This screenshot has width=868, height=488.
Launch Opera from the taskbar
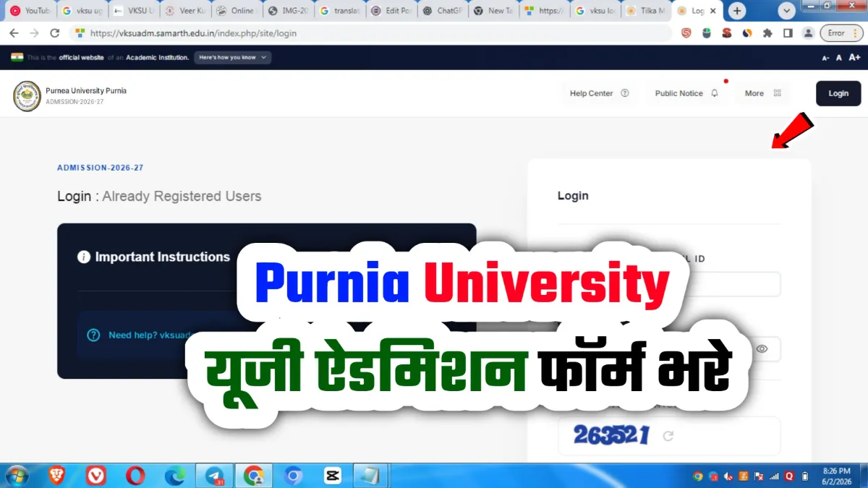pos(135,476)
